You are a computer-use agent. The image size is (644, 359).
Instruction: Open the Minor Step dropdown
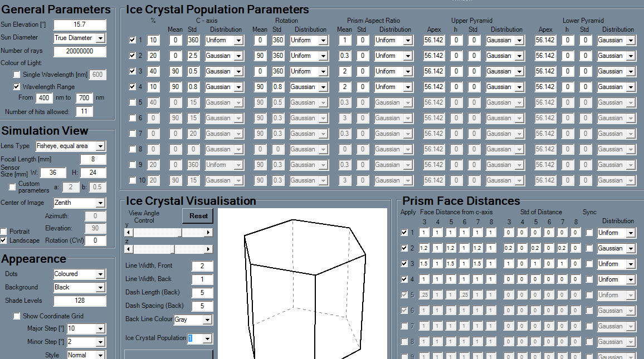pos(101,342)
